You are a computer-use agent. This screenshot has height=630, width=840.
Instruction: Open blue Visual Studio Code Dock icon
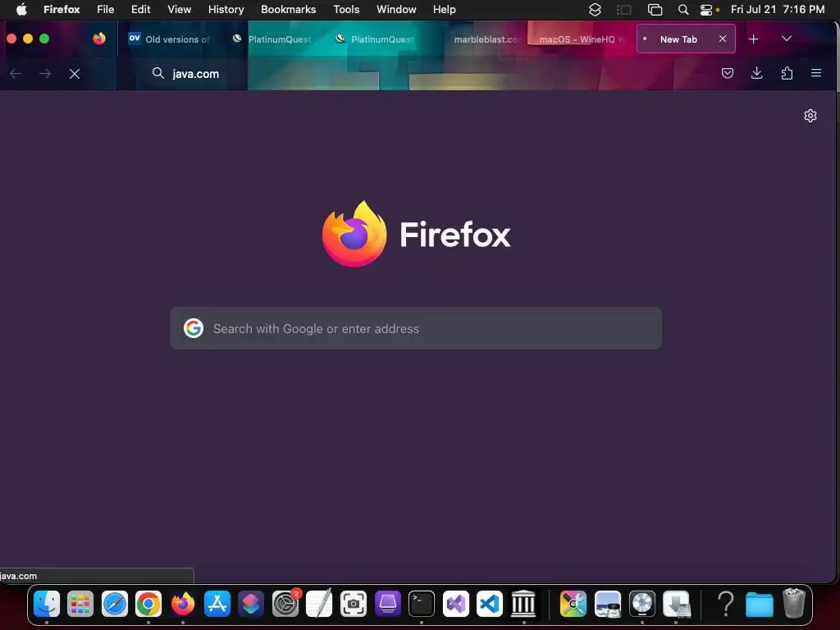(x=490, y=604)
